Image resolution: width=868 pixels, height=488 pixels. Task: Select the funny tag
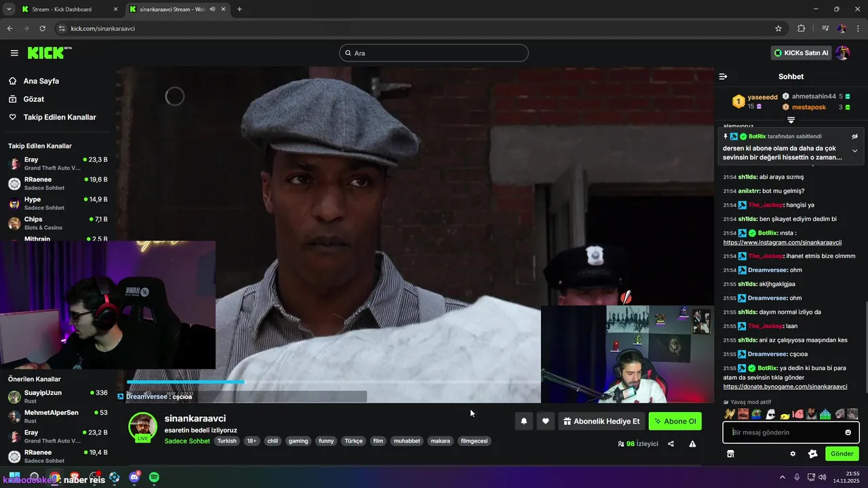(326, 441)
